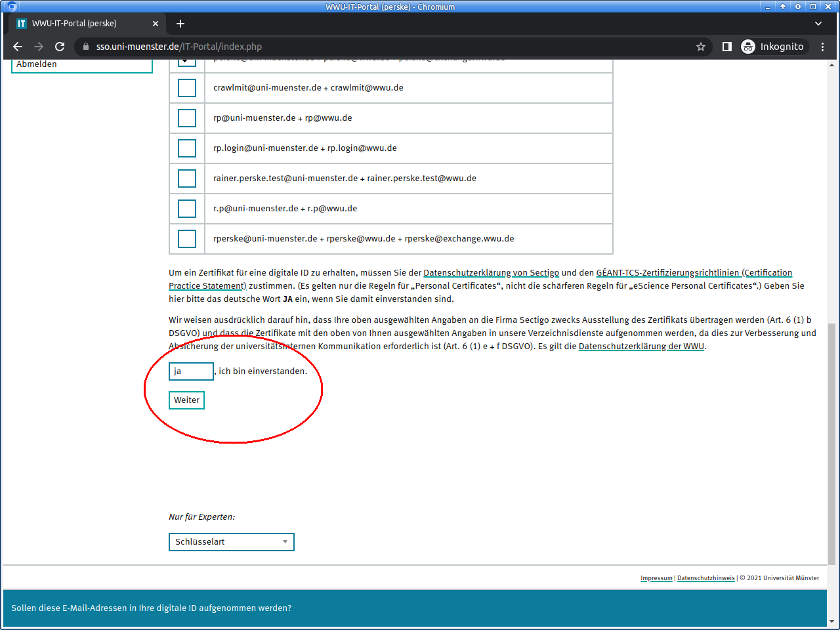Open the Datenschutzerklärung der WWU link

tap(641, 346)
